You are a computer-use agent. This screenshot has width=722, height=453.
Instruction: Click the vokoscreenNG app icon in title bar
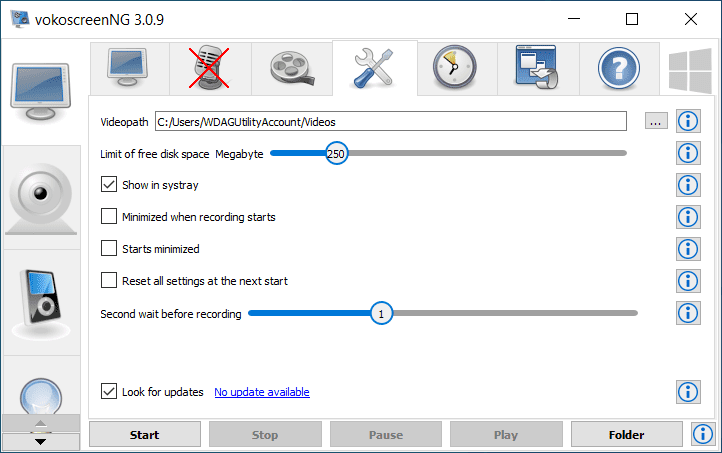pyautogui.click(x=20, y=19)
